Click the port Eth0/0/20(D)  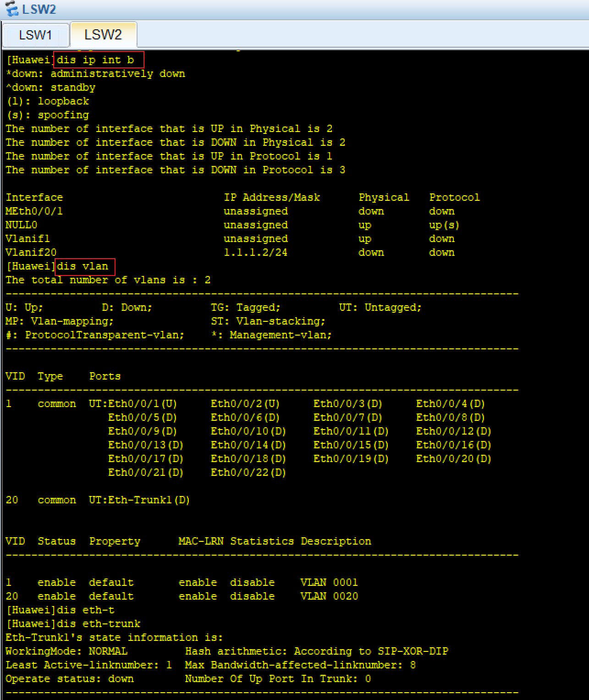click(454, 459)
